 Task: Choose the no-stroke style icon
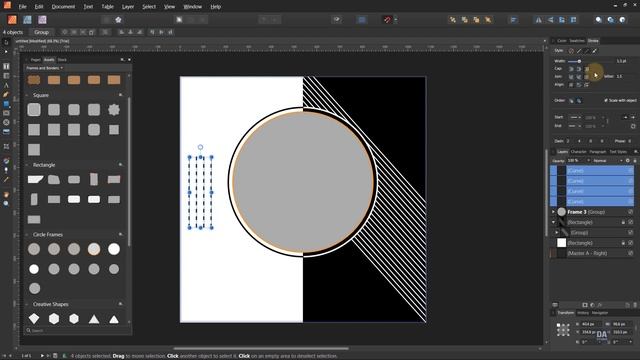(571, 51)
